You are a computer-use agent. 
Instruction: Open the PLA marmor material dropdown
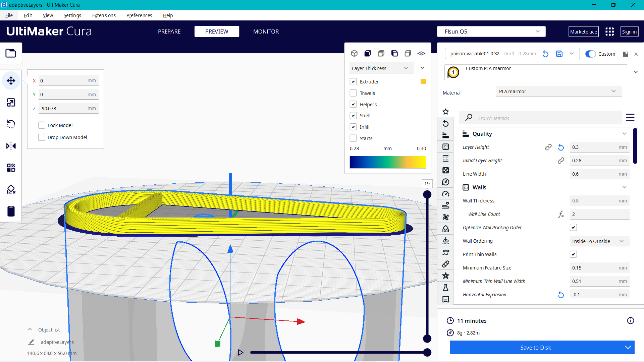click(559, 92)
